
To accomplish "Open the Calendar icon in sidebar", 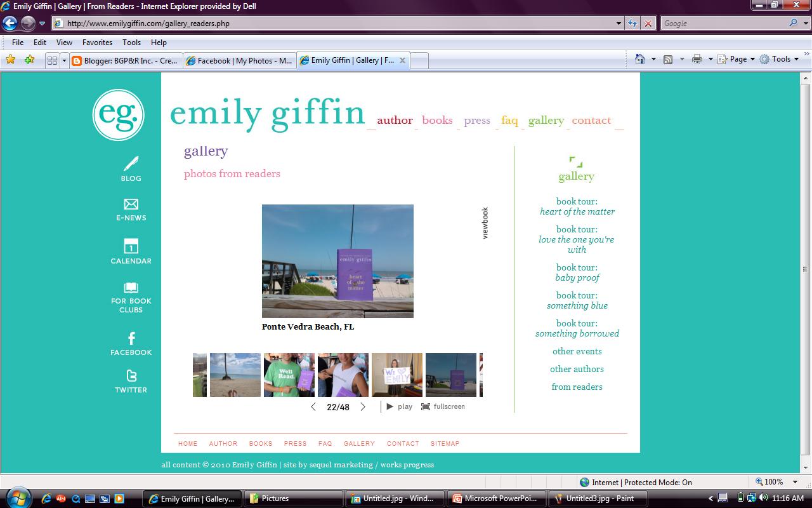I will 131,246.
